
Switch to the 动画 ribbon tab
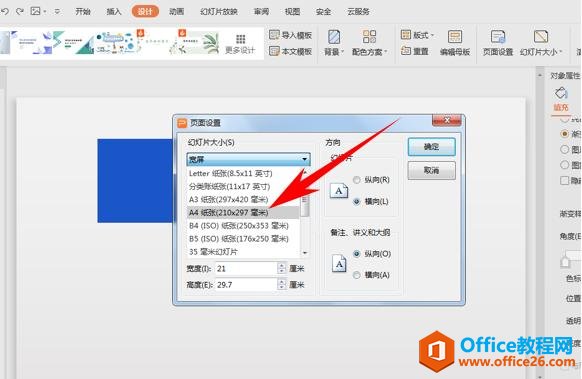176,12
